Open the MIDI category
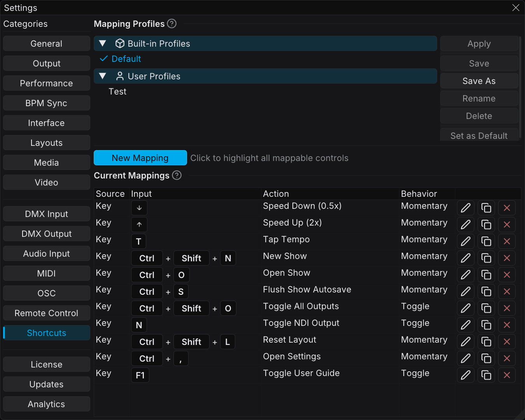 tap(47, 273)
